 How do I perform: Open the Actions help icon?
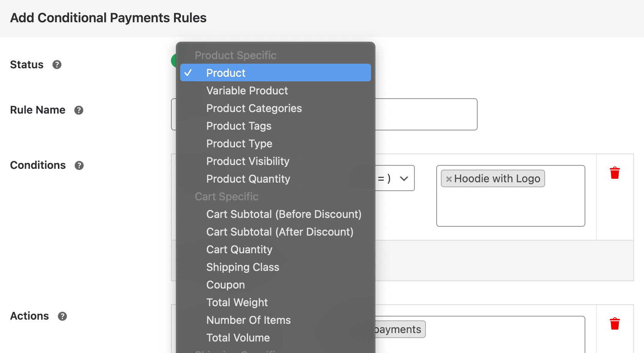tap(62, 316)
